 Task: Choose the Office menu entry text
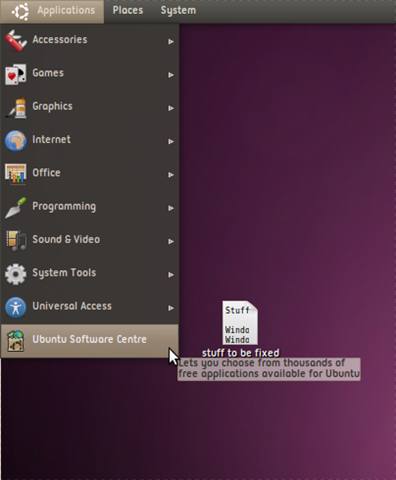pos(46,173)
